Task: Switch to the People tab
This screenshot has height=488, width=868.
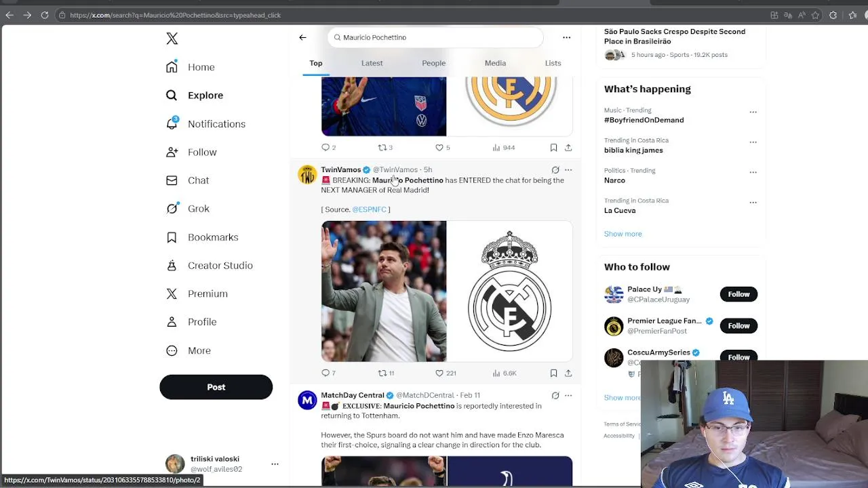Action: tap(433, 63)
